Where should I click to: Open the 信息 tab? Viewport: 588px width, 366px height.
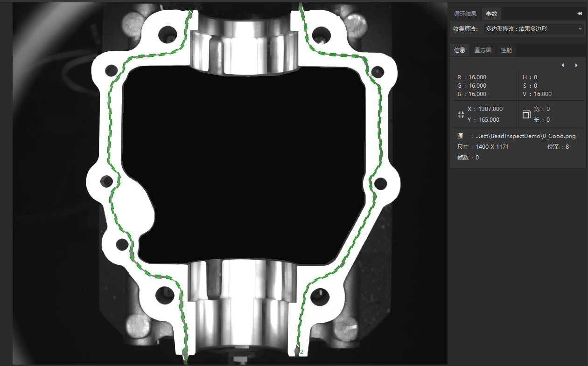[x=460, y=50]
